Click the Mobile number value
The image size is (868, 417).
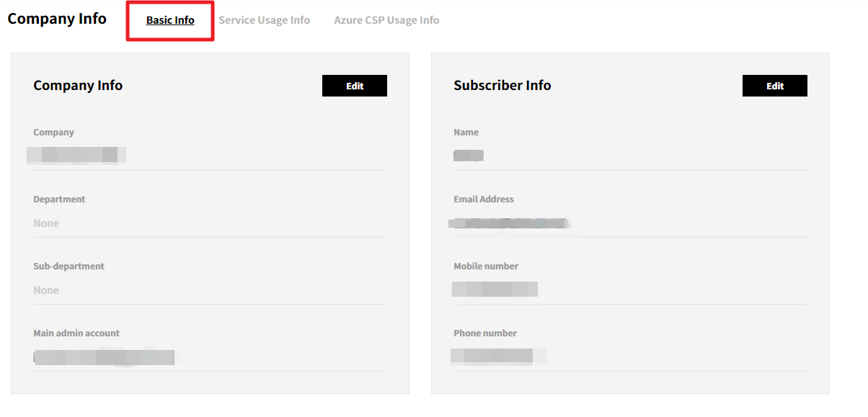(x=495, y=290)
